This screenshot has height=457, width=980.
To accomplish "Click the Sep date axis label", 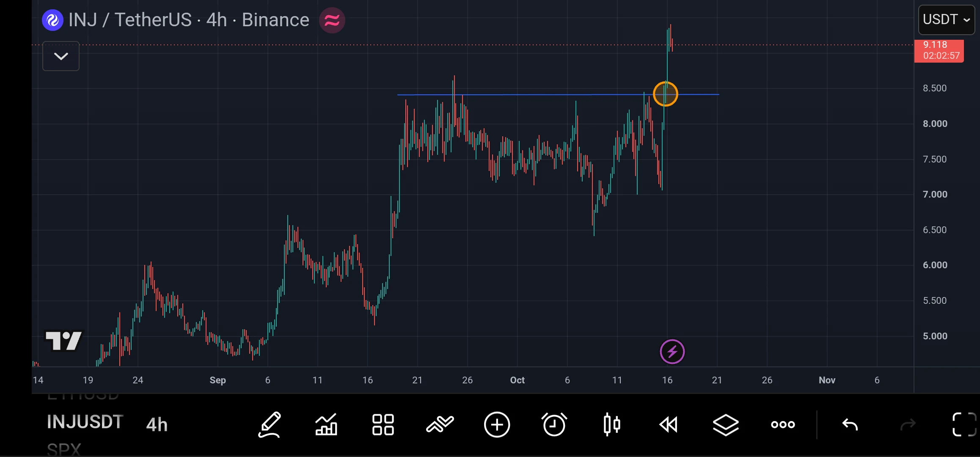I will [x=217, y=380].
